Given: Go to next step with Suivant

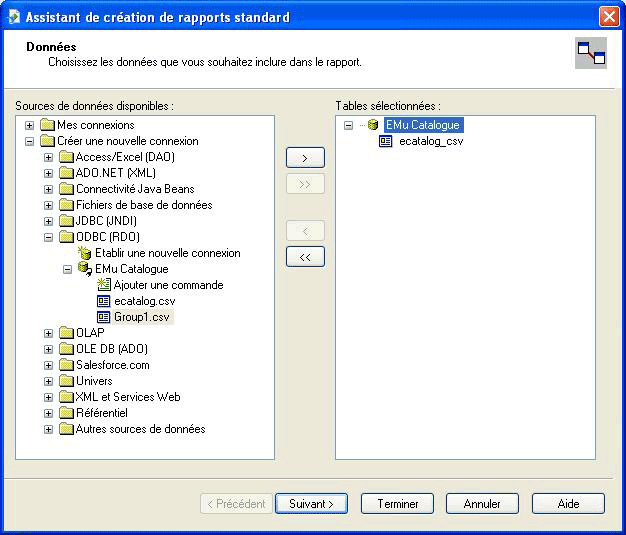Looking at the screenshot, I should (x=311, y=504).
